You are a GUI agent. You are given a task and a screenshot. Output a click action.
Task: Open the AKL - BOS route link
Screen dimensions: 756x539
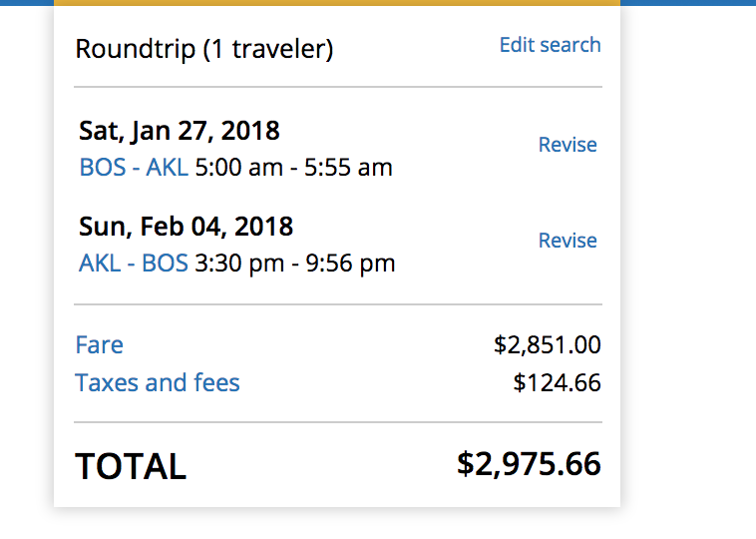tap(134, 264)
